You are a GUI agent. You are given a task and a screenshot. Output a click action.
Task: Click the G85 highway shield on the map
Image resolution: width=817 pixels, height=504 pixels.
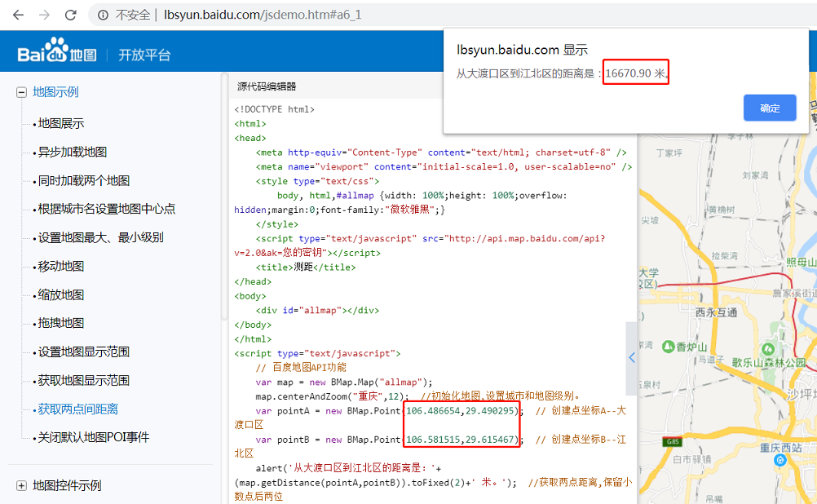(x=673, y=442)
